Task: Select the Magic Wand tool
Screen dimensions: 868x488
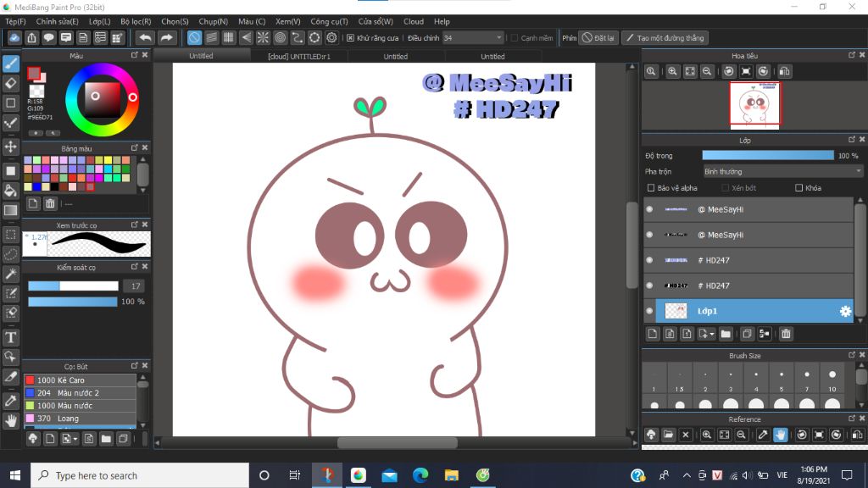Action: pos(10,274)
